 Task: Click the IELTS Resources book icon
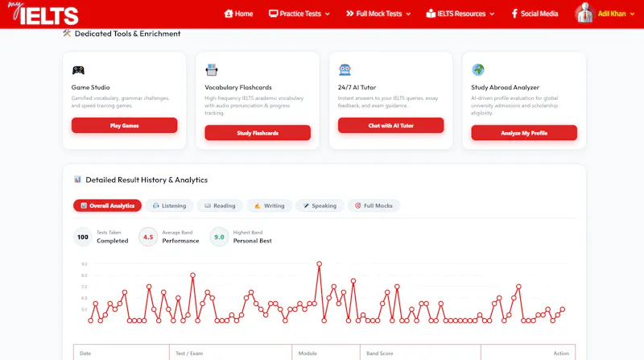tap(431, 14)
